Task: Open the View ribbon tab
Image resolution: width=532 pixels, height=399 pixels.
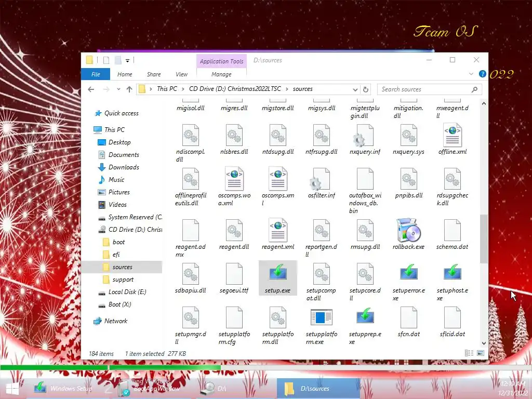Action: point(181,74)
